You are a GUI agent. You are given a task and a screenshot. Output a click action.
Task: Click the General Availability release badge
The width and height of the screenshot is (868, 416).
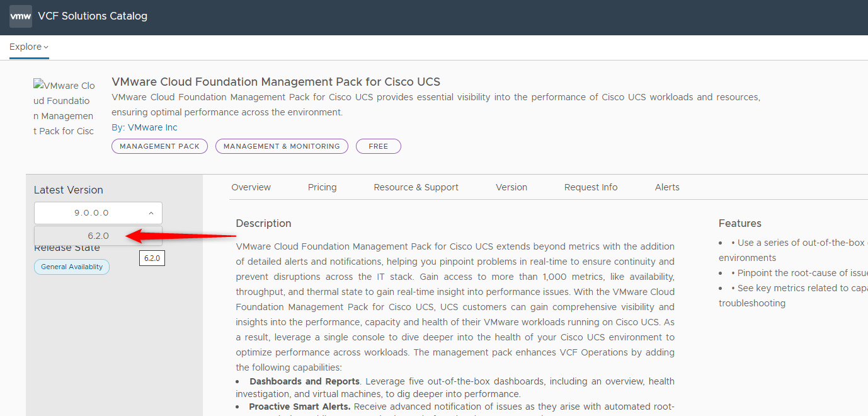point(72,267)
